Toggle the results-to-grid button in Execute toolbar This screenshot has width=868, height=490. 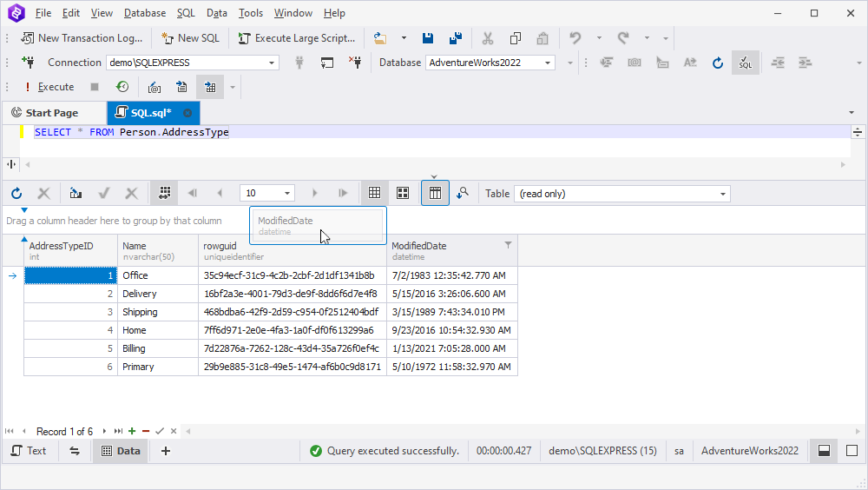[210, 87]
